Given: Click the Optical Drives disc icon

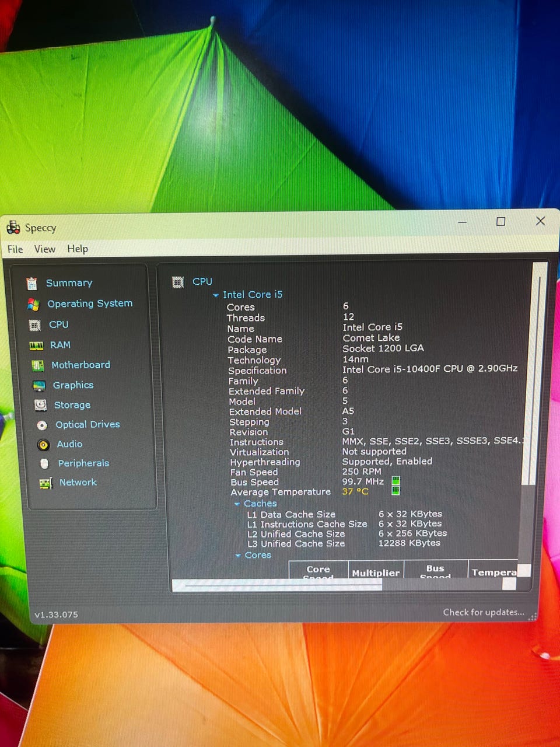Looking at the screenshot, I should (x=42, y=425).
